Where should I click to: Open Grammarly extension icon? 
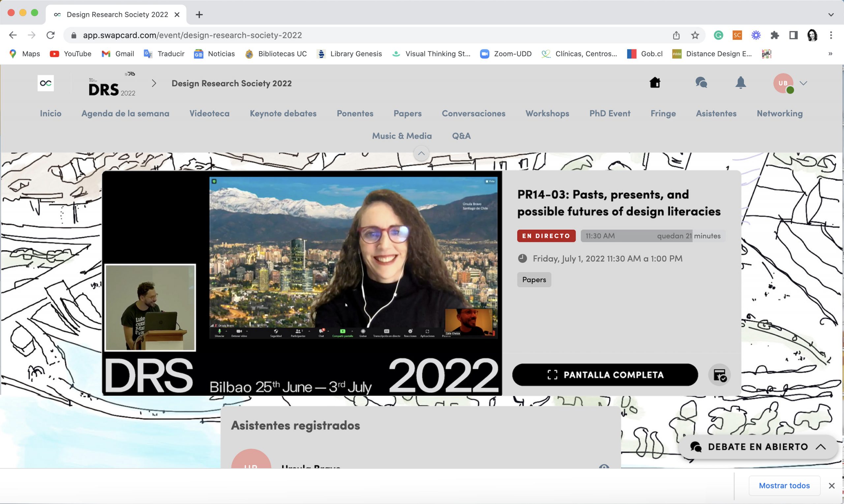tap(718, 35)
